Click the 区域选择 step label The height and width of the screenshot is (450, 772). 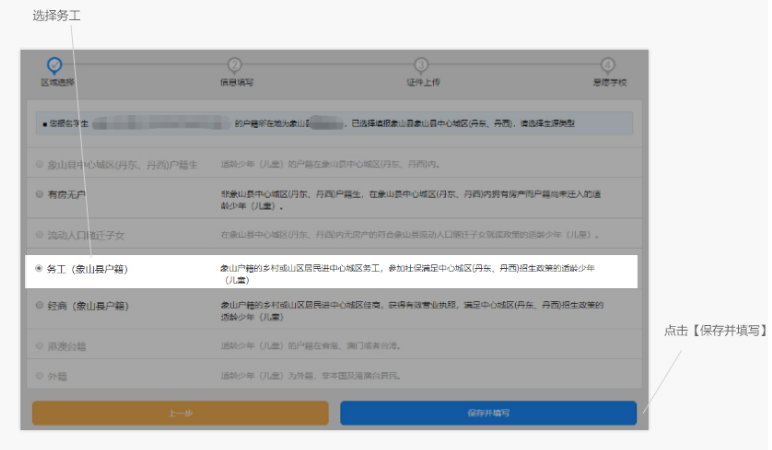57,82
